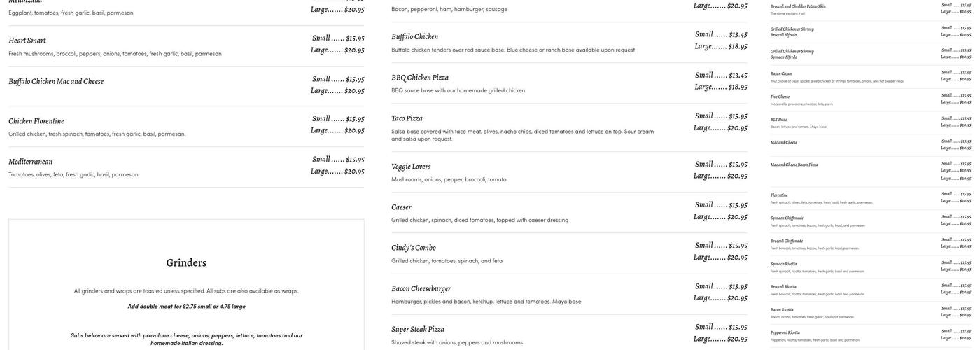Viewport: 980px width, 350px height.
Task: Select the Bacon Cheeseburger pizza title
Action: tap(421, 288)
